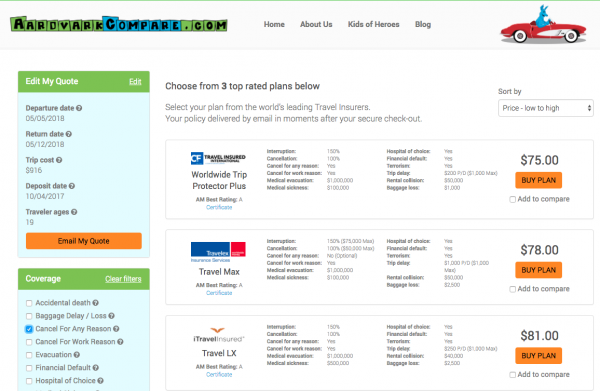Tick Add to compare for Travel Max
Screen dimensions: 600x391
click(x=512, y=289)
